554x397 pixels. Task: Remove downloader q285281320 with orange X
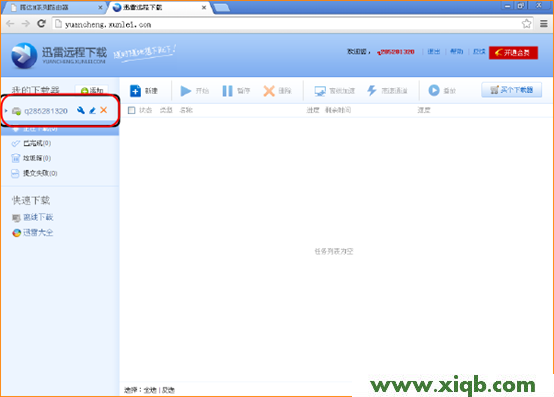[104, 110]
